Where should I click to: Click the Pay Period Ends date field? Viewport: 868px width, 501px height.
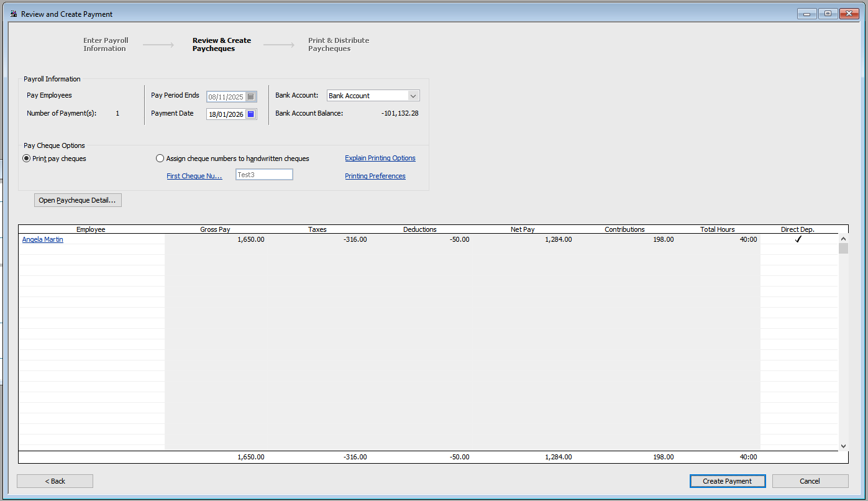point(226,96)
